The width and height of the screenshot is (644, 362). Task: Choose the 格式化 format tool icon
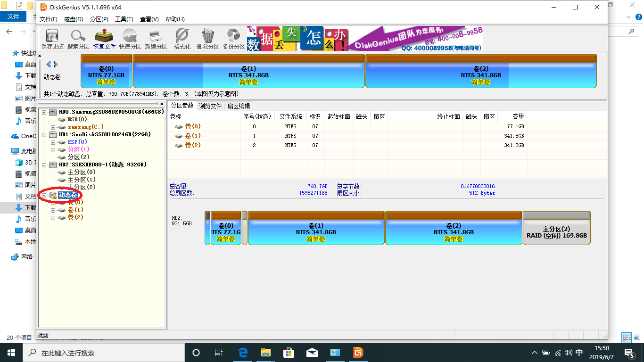[182, 39]
